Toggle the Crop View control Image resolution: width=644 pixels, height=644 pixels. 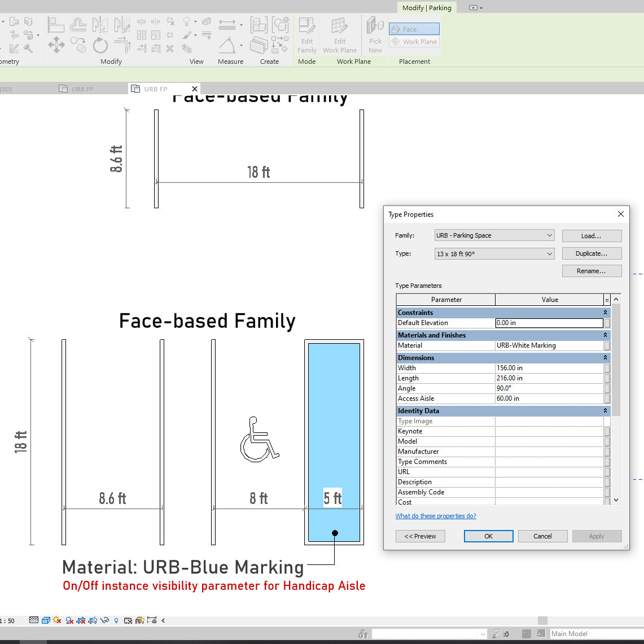click(80, 620)
